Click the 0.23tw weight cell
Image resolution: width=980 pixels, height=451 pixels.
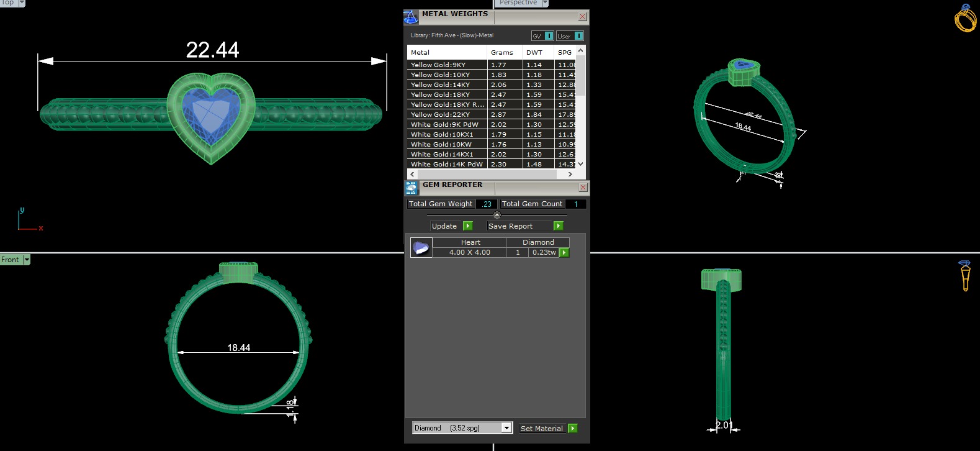(x=544, y=252)
